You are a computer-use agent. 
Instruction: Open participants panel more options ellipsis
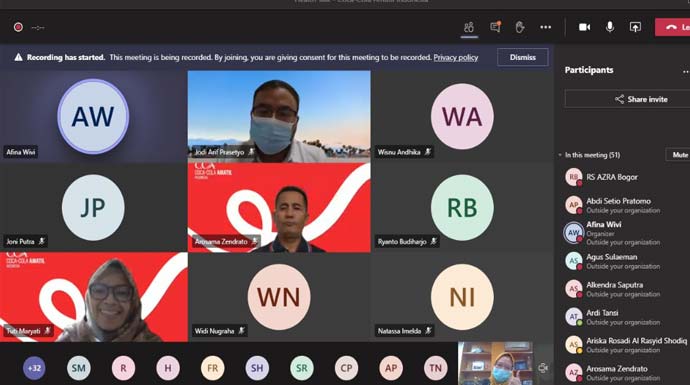click(x=686, y=71)
